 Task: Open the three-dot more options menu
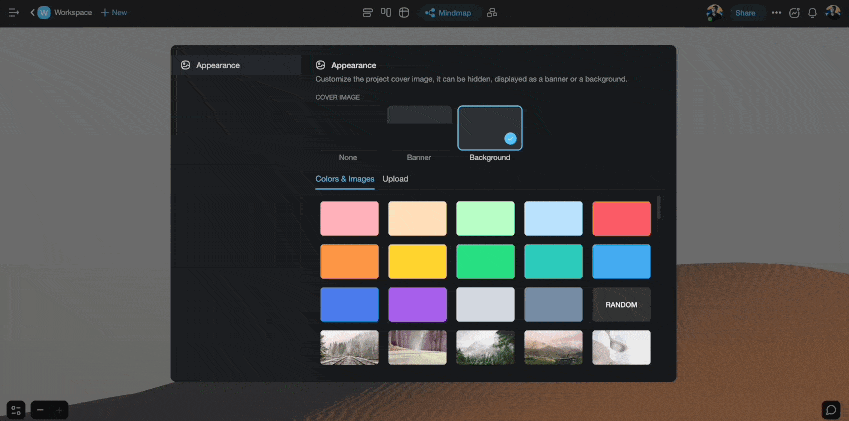[776, 13]
